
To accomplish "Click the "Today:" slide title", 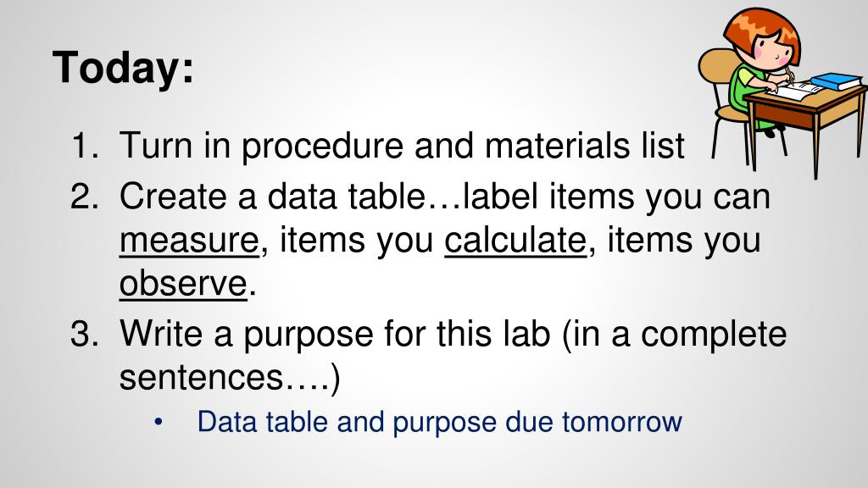I will 123,68.
